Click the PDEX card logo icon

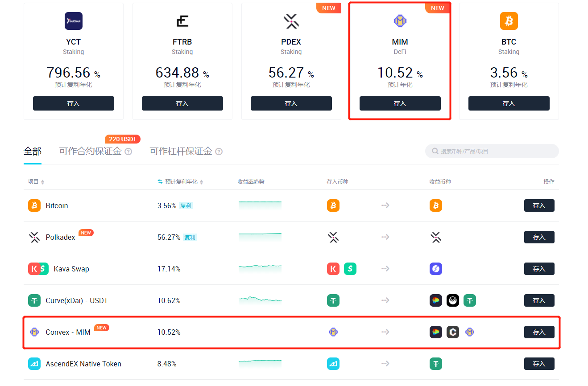click(291, 21)
